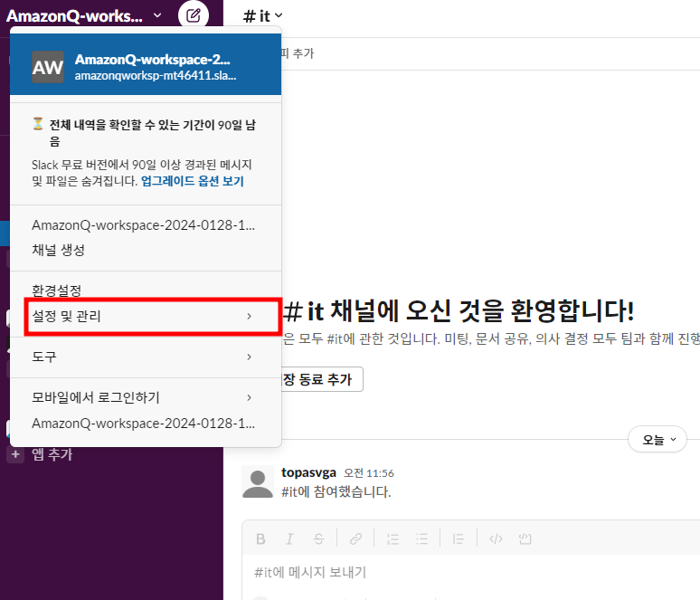Open the topasvga username link
The width and height of the screenshot is (700, 600).
click(x=308, y=472)
